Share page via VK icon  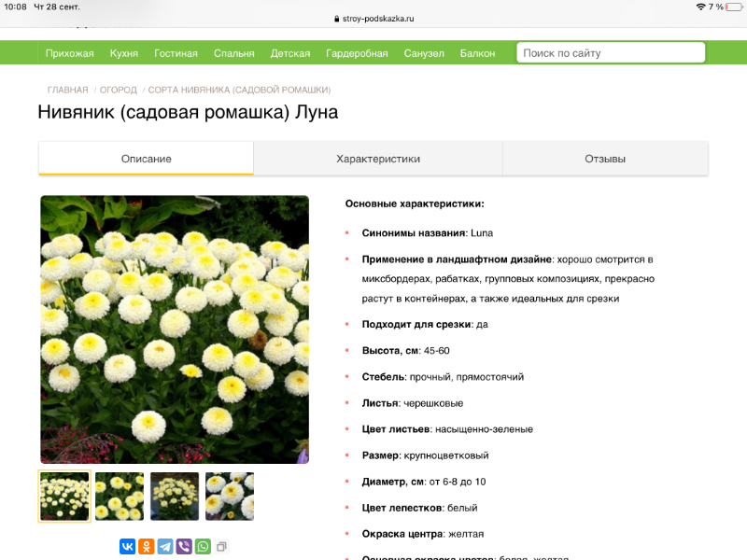point(127,546)
